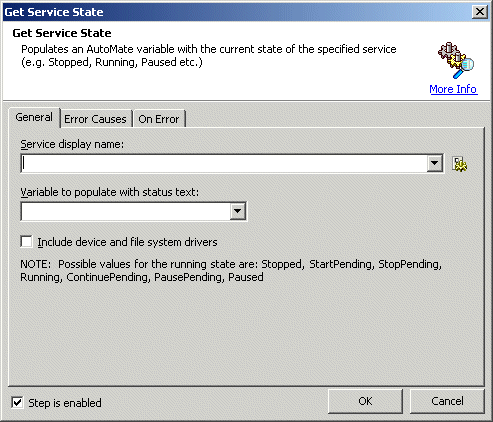Uncheck the Step is enabled checkbox
Screen dimensions: 493x422
(17, 403)
